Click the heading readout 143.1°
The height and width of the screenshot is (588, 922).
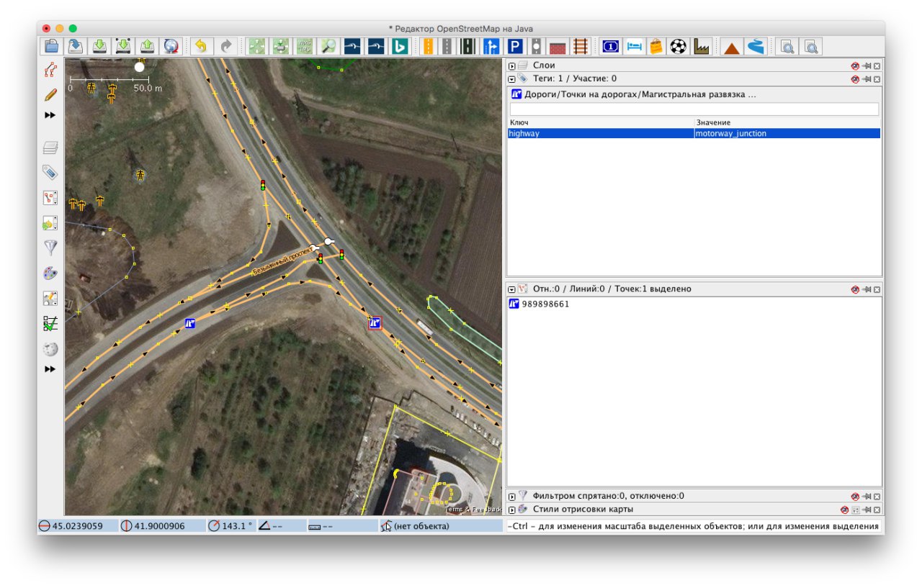coord(230,526)
